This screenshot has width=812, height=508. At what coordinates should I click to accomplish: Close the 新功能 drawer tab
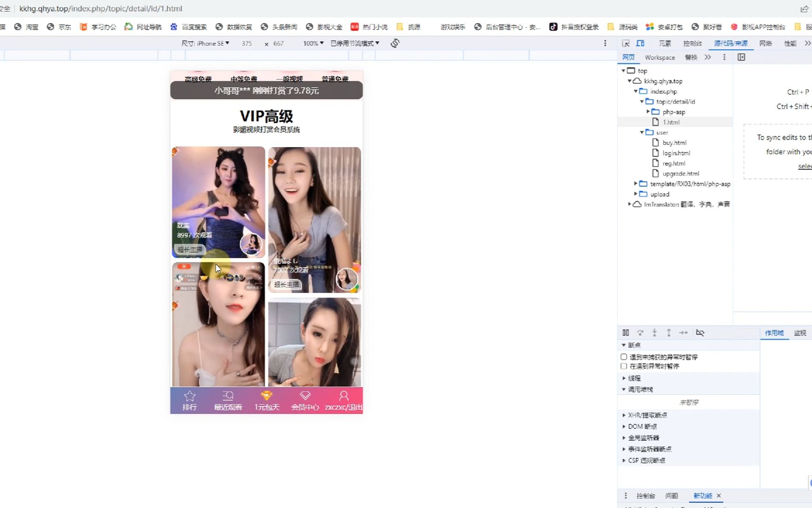coord(718,496)
